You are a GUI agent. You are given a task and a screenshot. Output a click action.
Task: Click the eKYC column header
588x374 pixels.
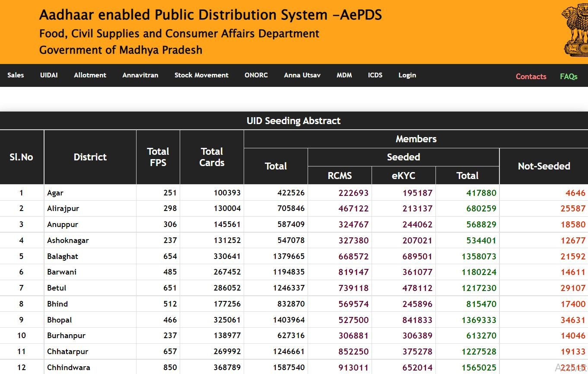404,176
